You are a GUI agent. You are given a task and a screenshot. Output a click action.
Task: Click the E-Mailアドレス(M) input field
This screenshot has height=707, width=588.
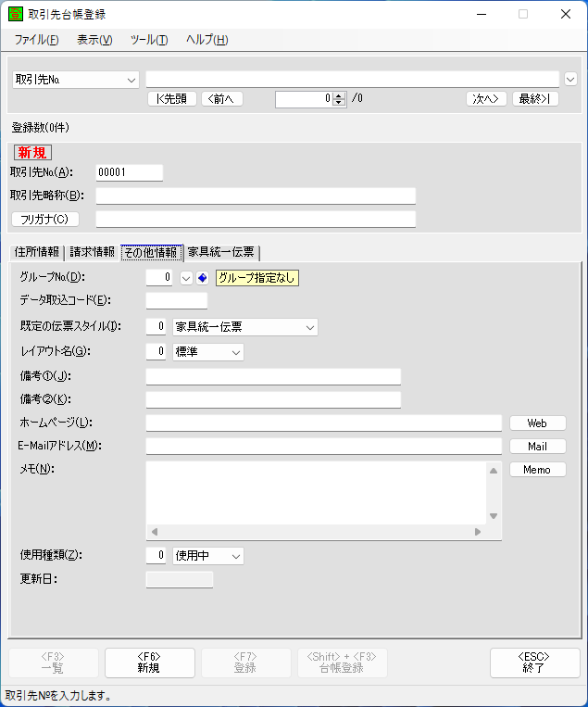pos(323,447)
